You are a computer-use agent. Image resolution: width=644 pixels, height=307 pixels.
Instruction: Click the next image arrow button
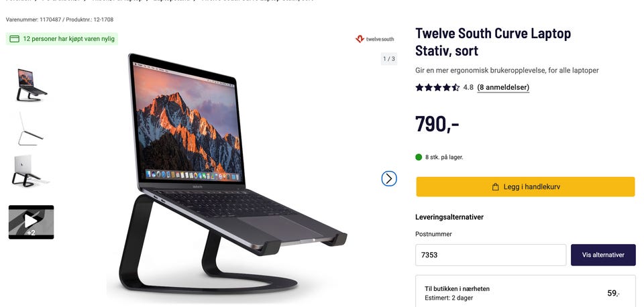[389, 178]
